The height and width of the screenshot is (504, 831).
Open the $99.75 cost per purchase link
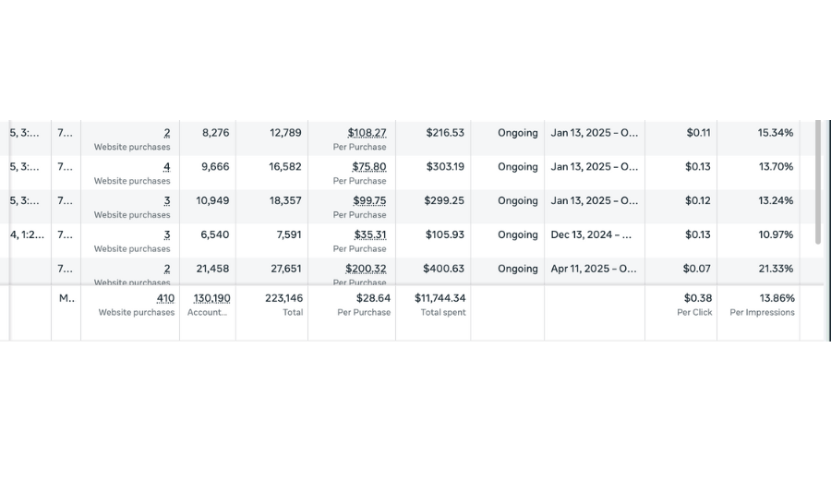369,201
